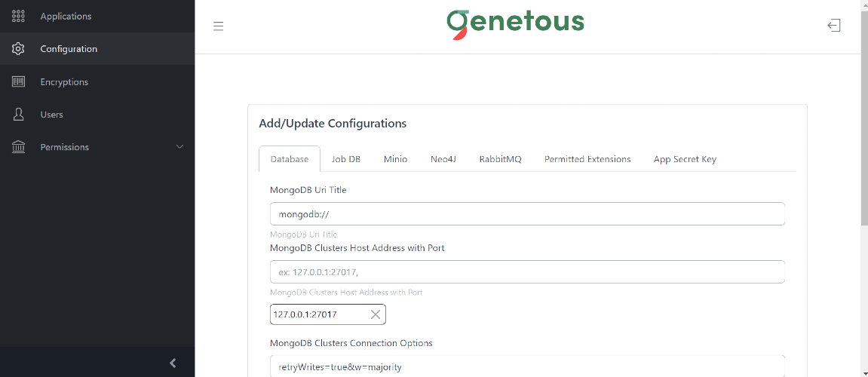868x377 pixels.
Task: Click the 127.0.0.1:27017 tag text
Action: [x=305, y=314]
